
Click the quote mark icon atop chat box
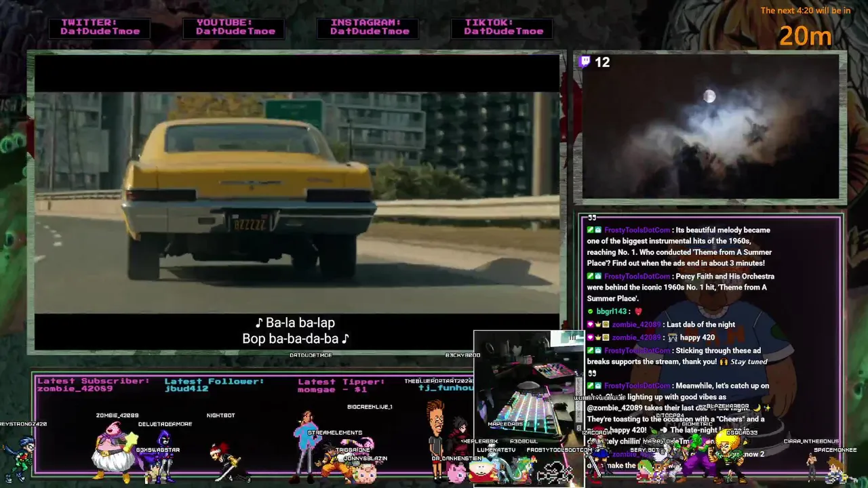click(592, 218)
